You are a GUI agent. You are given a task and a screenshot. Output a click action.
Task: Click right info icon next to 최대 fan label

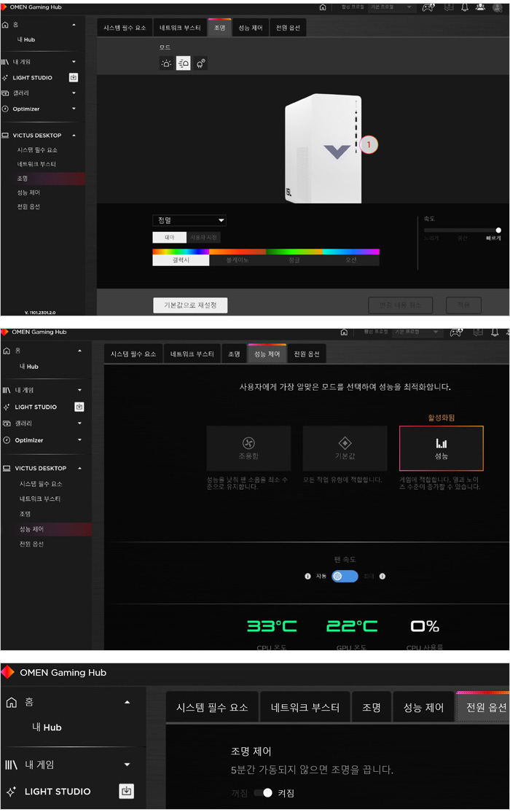point(382,577)
